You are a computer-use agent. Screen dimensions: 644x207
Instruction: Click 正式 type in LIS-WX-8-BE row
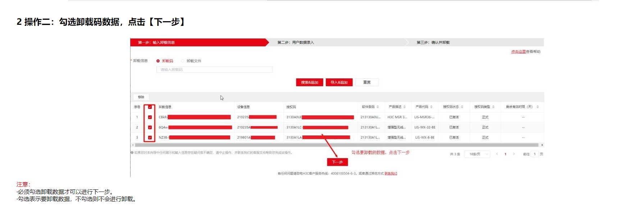coord(485,137)
